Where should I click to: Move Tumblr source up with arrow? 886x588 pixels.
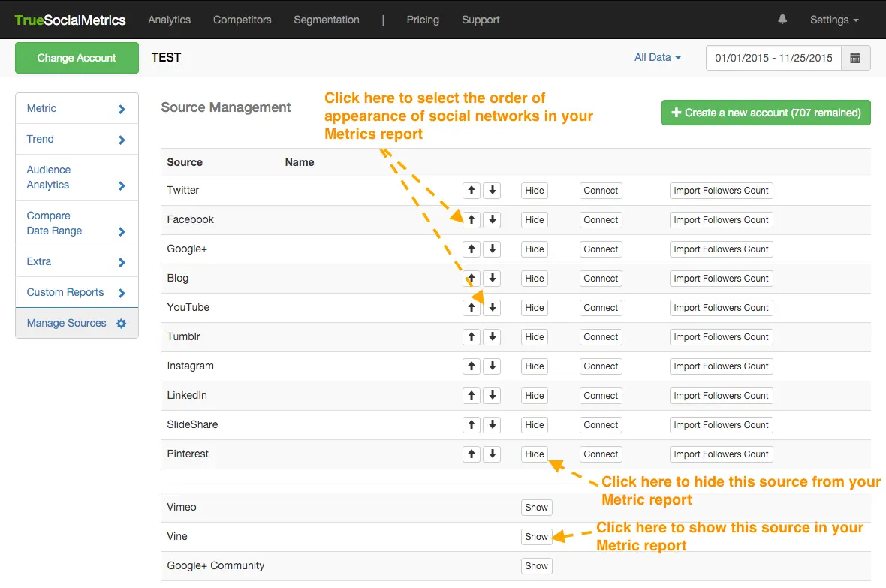pos(472,337)
